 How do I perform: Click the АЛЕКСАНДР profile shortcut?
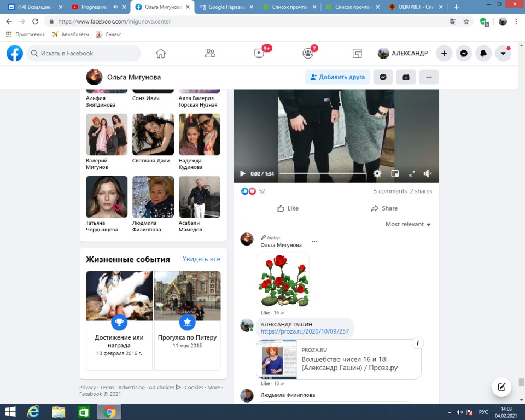tap(403, 53)
